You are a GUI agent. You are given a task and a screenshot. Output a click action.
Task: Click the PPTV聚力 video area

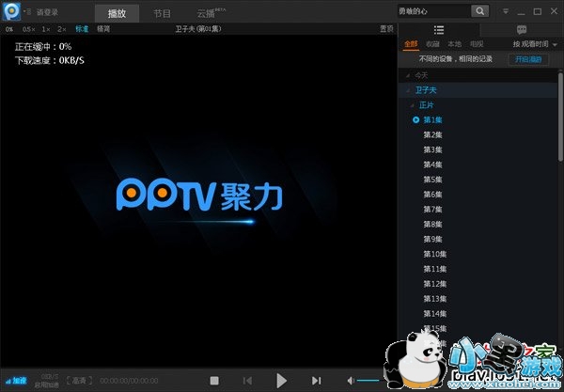(199, 200)
